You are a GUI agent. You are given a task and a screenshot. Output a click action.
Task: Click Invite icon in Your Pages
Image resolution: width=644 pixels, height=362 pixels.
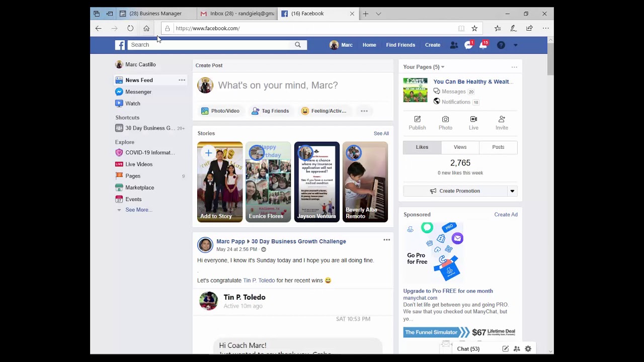(x=502, y=123)
